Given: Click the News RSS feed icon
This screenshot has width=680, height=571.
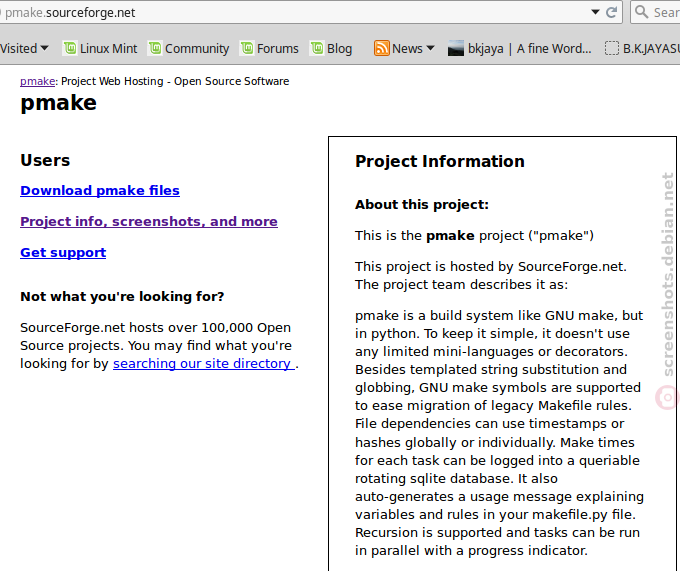Looking at the screenshot, I should click(x=381, y=48).
